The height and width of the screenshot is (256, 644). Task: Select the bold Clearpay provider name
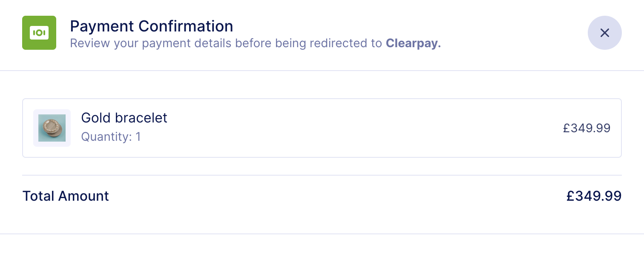click(413, 43)
